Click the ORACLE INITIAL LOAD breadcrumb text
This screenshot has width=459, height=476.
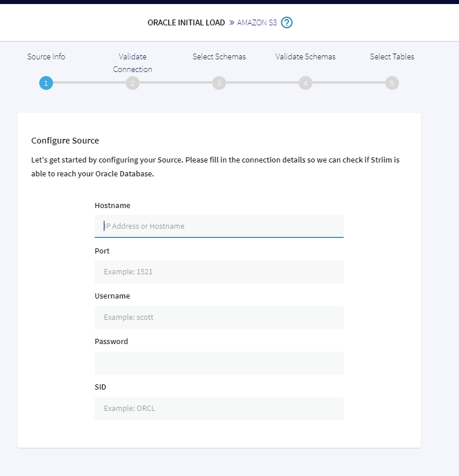186,22
